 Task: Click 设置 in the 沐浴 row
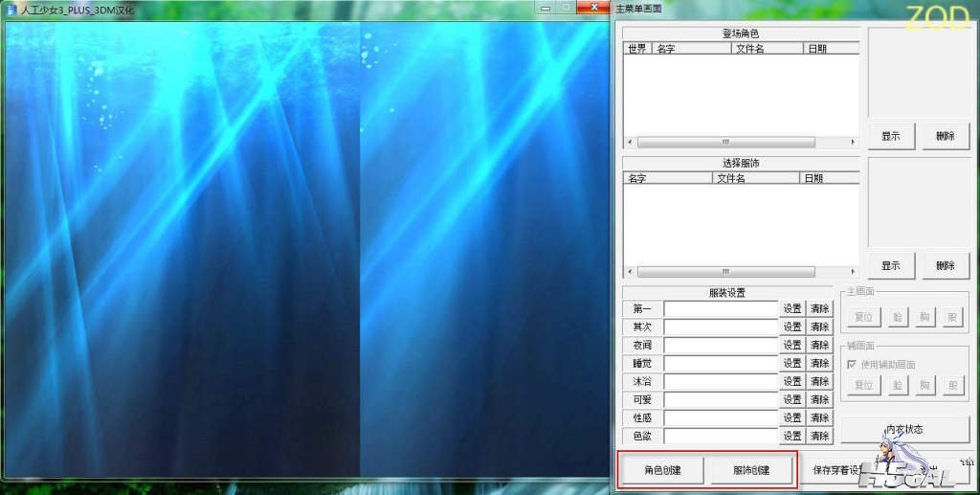pyautogui.click(x=792, y=381)
